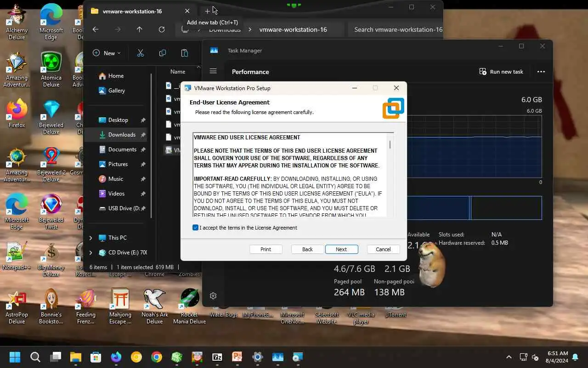This screenshot has height=368, width=588.
Task: Open the Alchemy Deluxe desktop shortcut
Action: [x=17, y=22]
